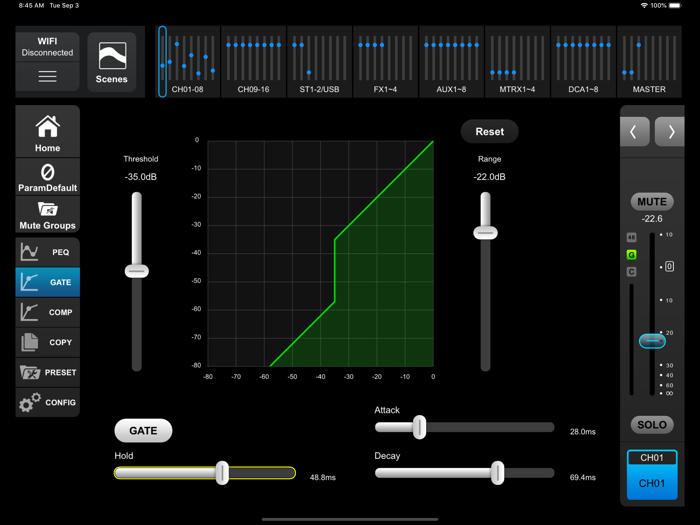Switch to ST1-2/USB fader bank

pos(319,62)
